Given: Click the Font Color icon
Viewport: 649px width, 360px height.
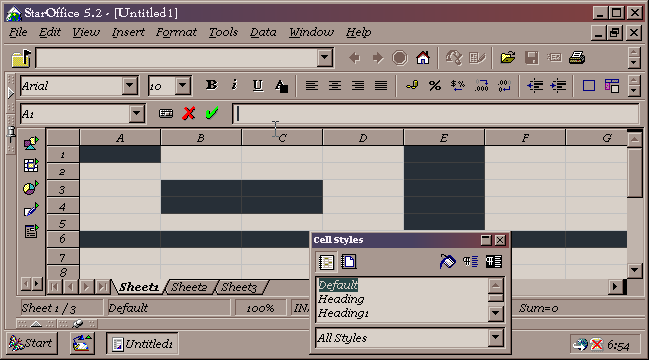Looking at the screenshot, I should pyautogui.click(x=281, y=86).
